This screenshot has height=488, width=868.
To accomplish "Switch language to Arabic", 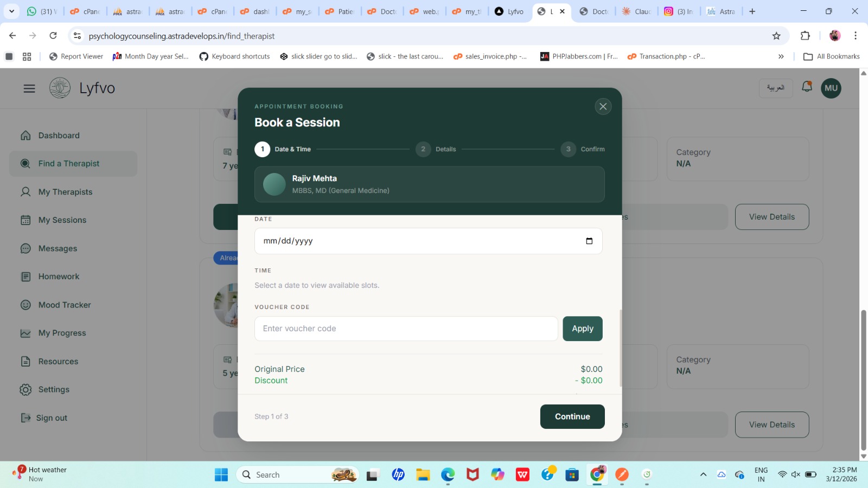I will click(775, 88).
